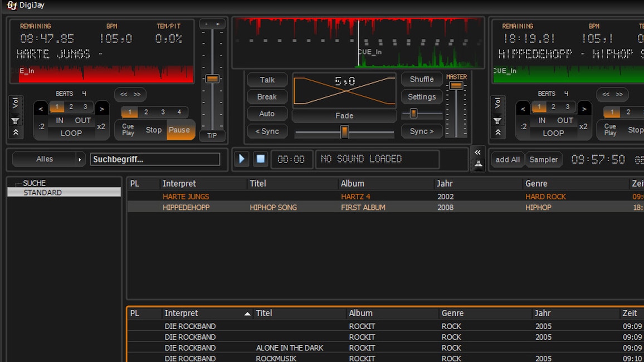Play the loaded sound sample

coord(242,159)
